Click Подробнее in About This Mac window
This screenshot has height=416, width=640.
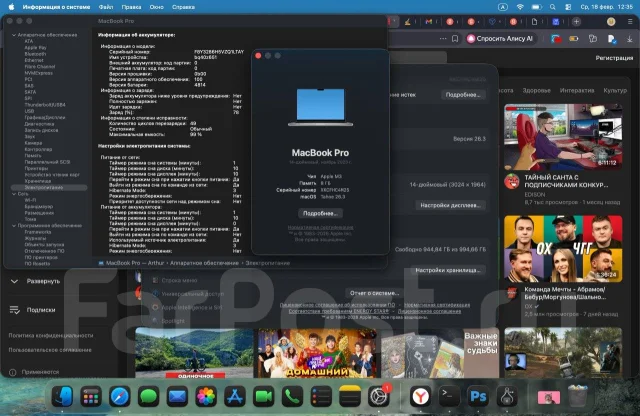click(320, 213)
